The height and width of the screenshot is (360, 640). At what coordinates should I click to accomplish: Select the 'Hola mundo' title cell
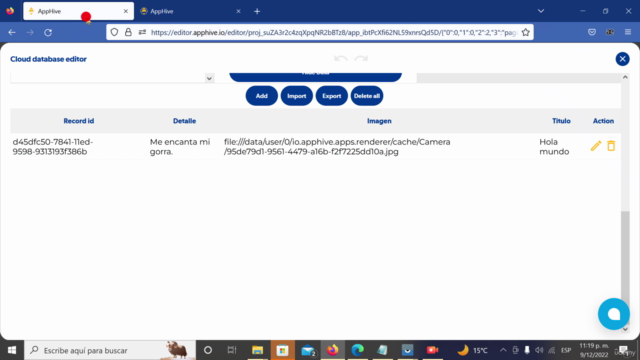coord(554,147)
